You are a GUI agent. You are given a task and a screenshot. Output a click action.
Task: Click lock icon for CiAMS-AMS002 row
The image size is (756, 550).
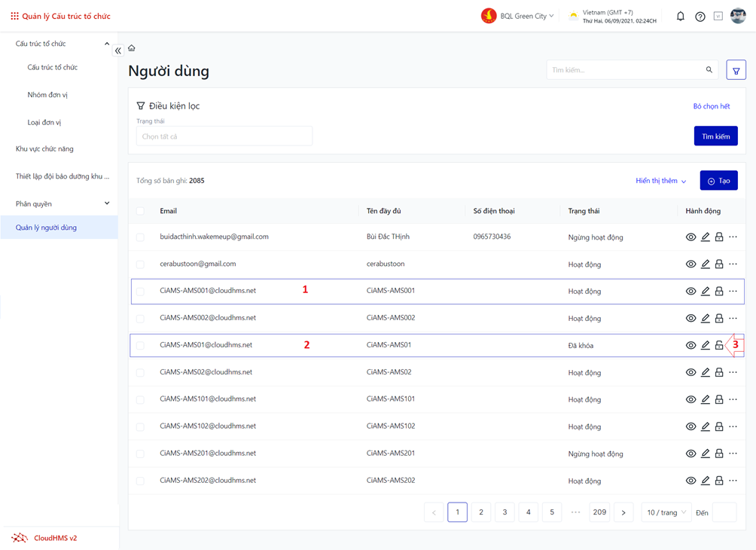719,319
